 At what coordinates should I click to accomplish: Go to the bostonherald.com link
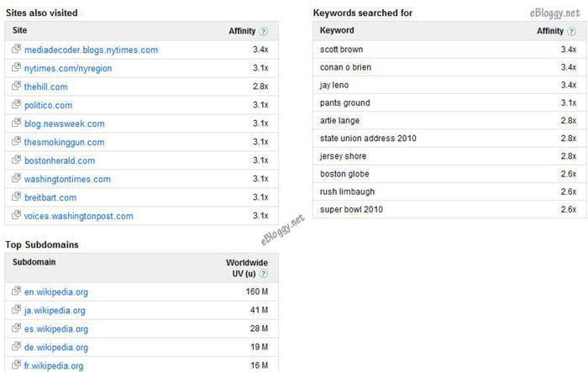[60, 160]
